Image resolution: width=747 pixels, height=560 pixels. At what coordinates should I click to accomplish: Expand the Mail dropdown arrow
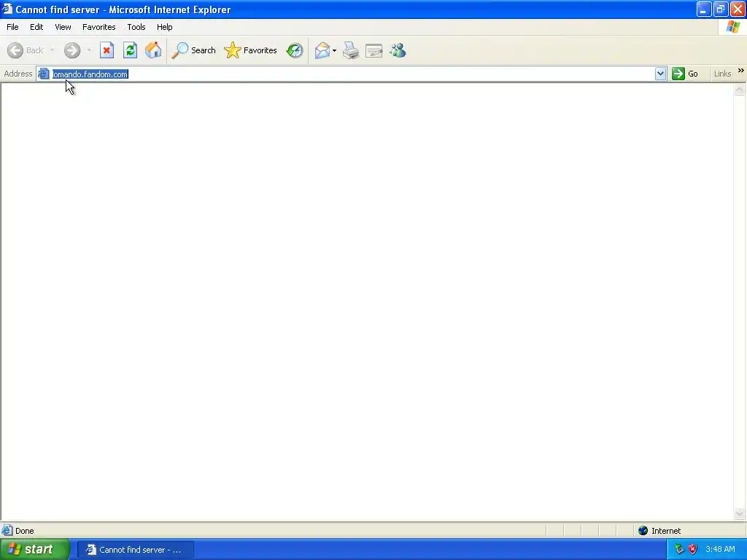point(334,50)
